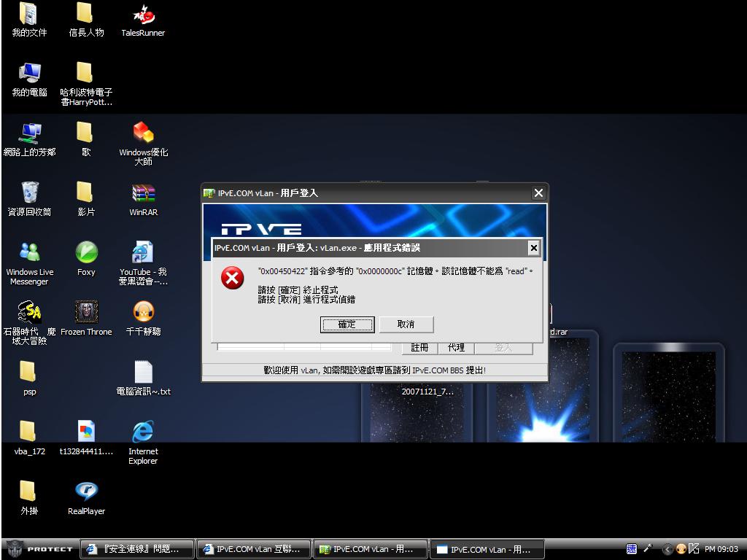This screenshot has height=560, width=747.
Task: Launch the Foxy application icon
Action: coord(86,259)
